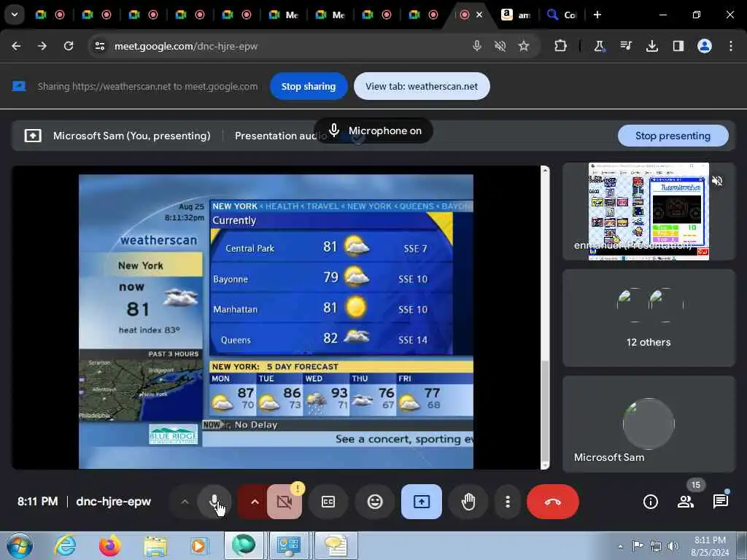Turn on the camera with the red camera button
The width and height of the screenshot is (747, 560).
[285, 502]
